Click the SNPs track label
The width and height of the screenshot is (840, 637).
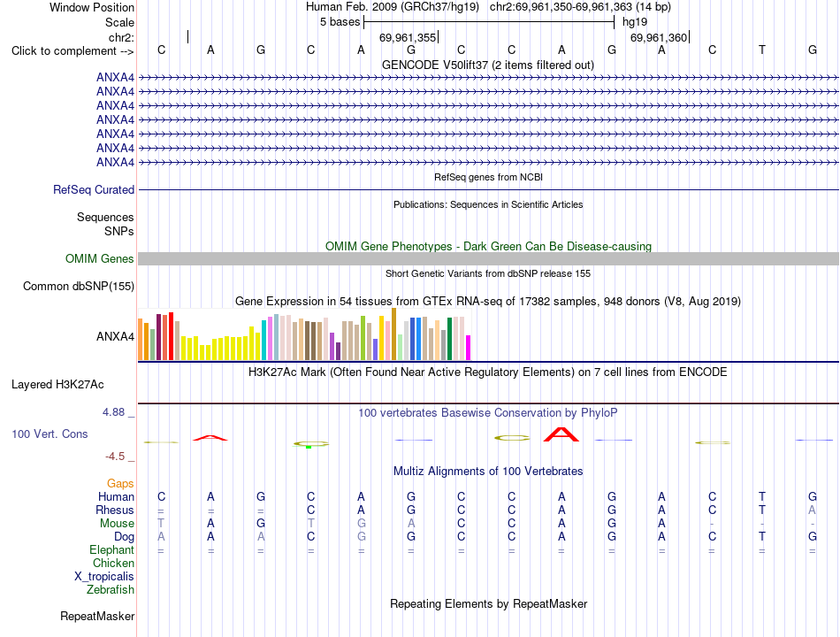click(119, 231)
